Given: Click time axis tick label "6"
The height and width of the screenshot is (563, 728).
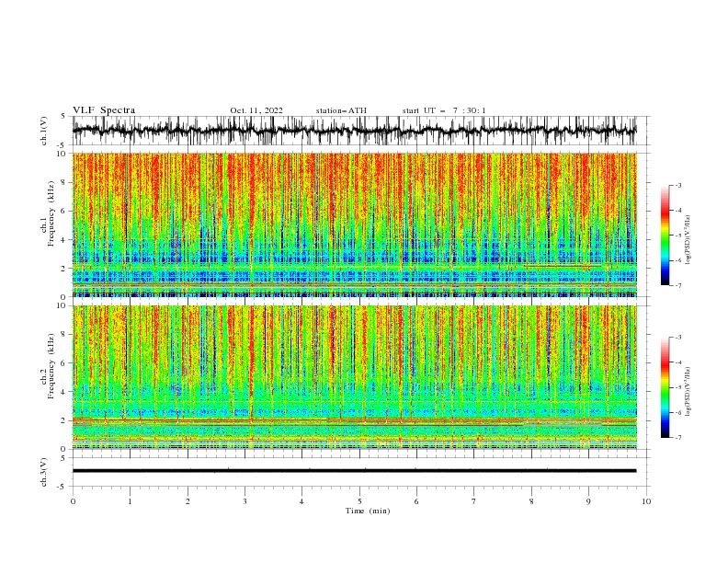Looking at the screenshot, I should coord(416,501).
